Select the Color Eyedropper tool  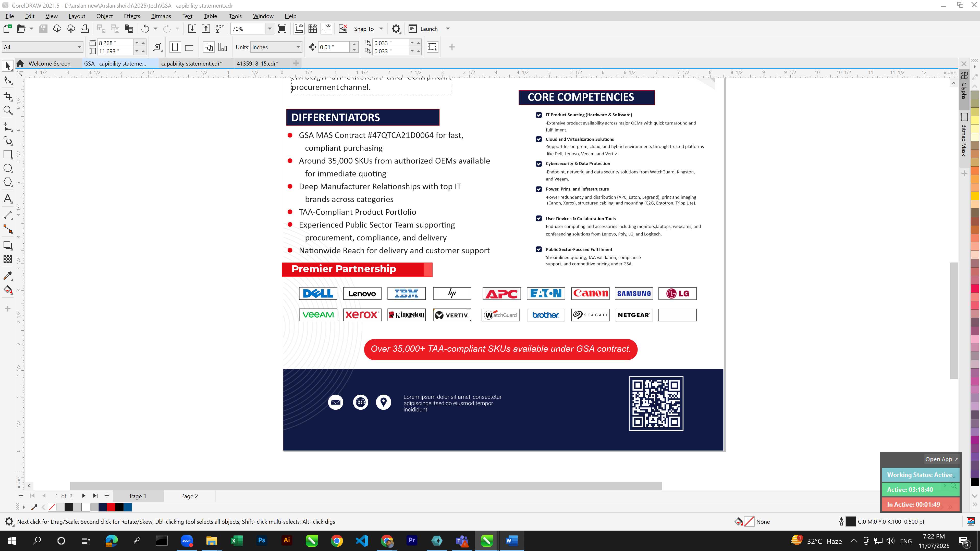pyautogui.click(x=8, y=276)
